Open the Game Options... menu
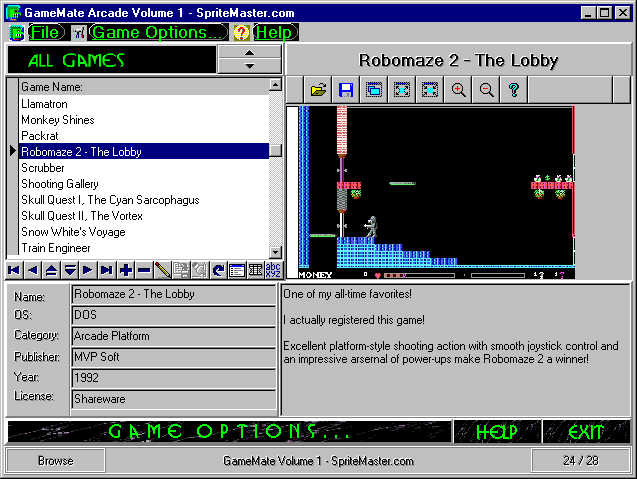The height and width of the screenshot is (479, 637). 158,33
